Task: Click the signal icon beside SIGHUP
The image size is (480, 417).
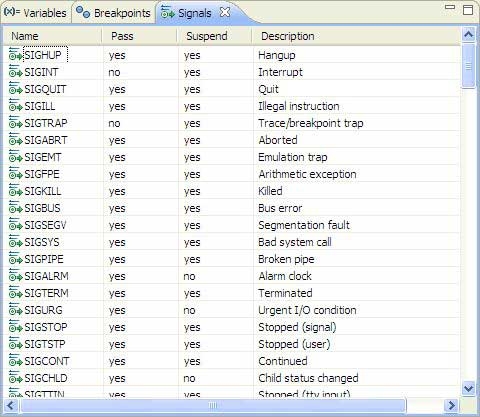Action: point(15,55)
